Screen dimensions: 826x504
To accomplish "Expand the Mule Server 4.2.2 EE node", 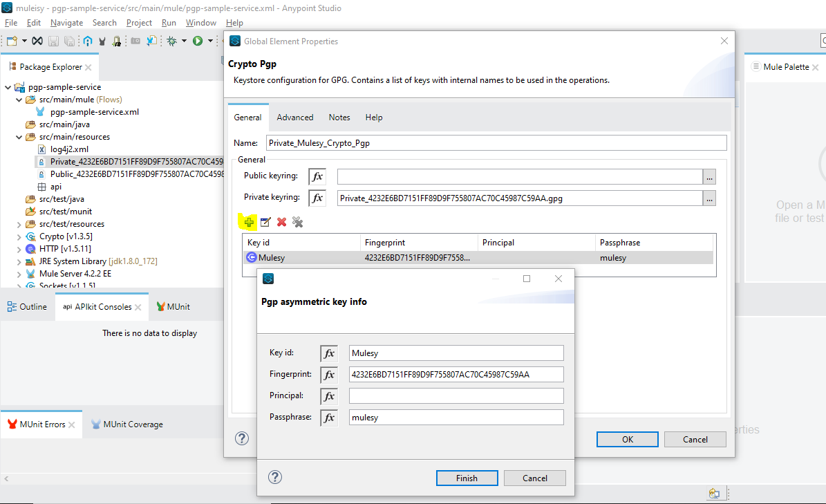I will point(19,274).
